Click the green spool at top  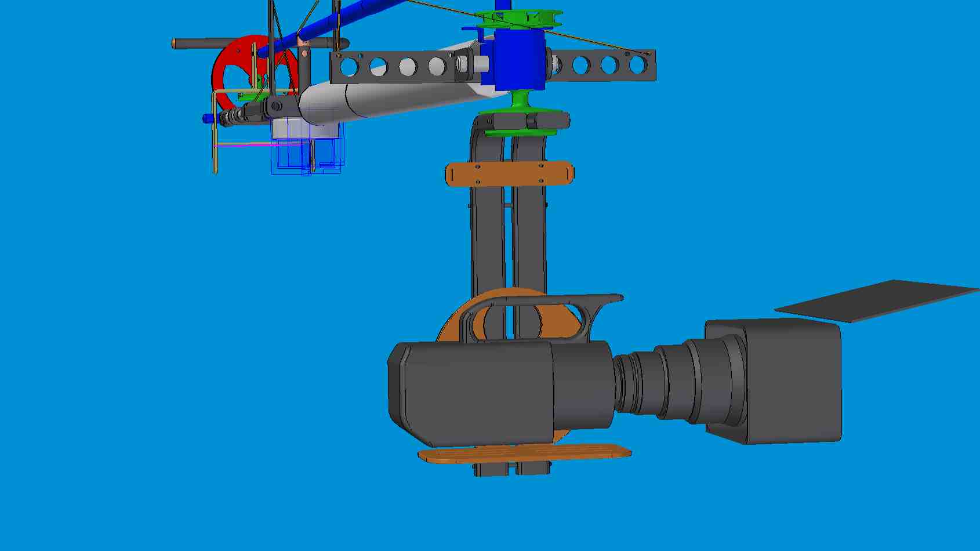click(519, 19)
